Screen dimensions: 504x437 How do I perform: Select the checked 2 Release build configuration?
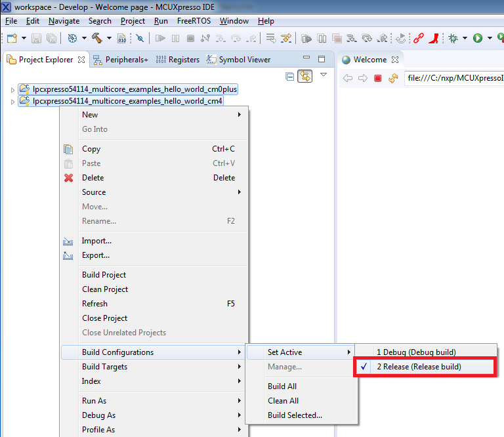(419, 367)
